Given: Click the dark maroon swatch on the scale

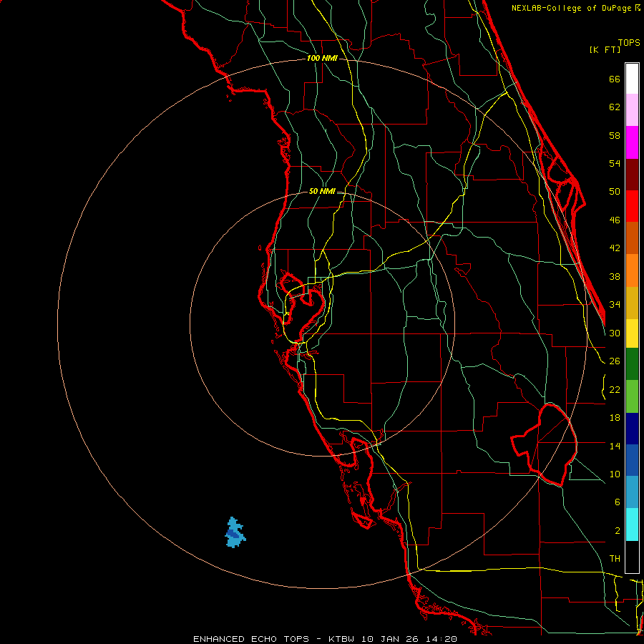Looking at the screenshot, I should click(x=632, y=175).
